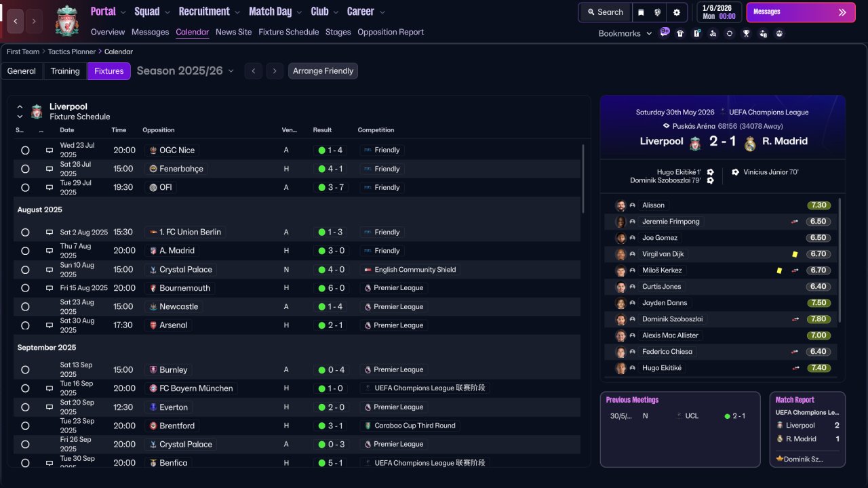Click the yellow card icon for Virgil van Dijk
The height and width of the screenshot is (488, 868).
794,254
